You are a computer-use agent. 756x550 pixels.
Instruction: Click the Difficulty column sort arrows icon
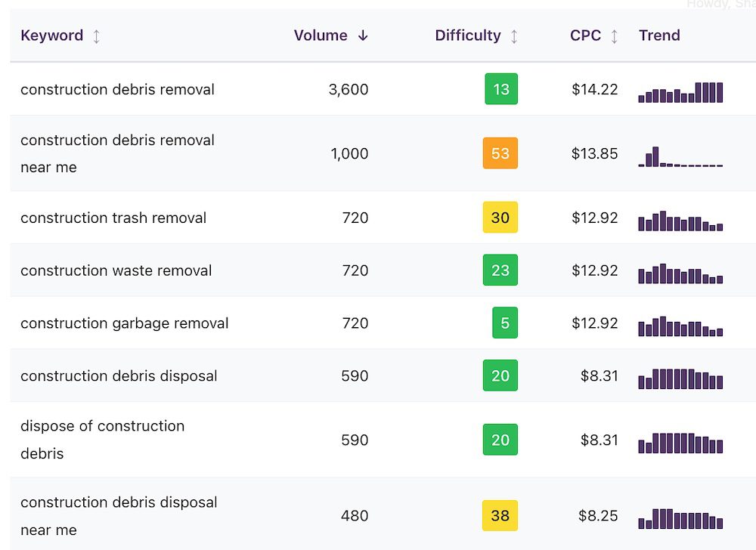(514, 36)
